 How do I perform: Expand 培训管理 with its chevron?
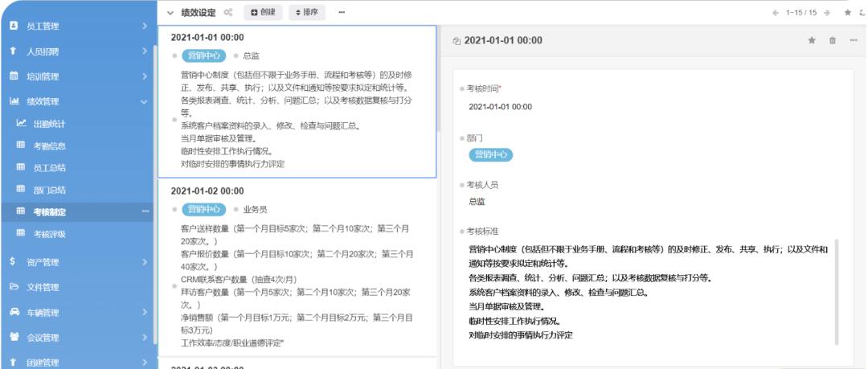click(x=144, y=76)
